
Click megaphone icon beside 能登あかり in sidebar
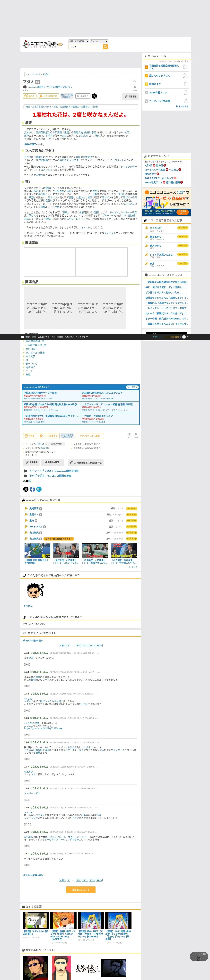147,237
